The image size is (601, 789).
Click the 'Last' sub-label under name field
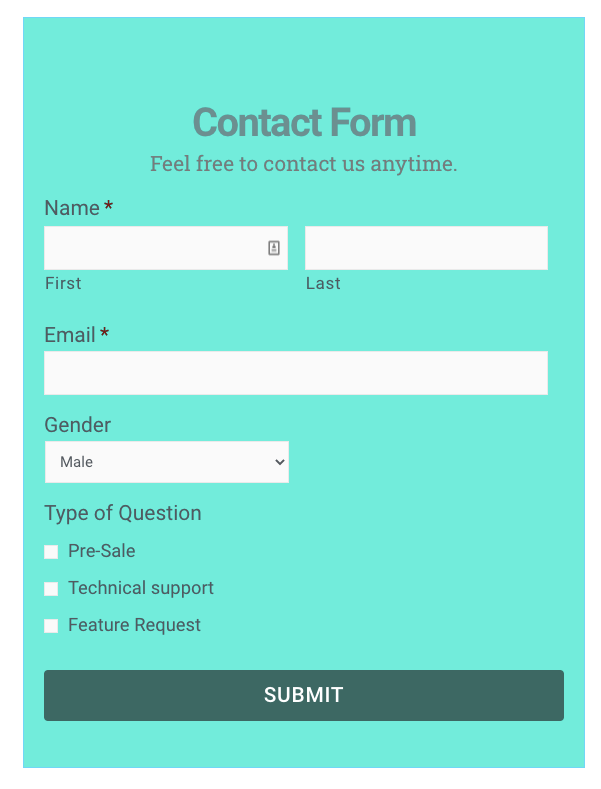(x=323, y=283)
